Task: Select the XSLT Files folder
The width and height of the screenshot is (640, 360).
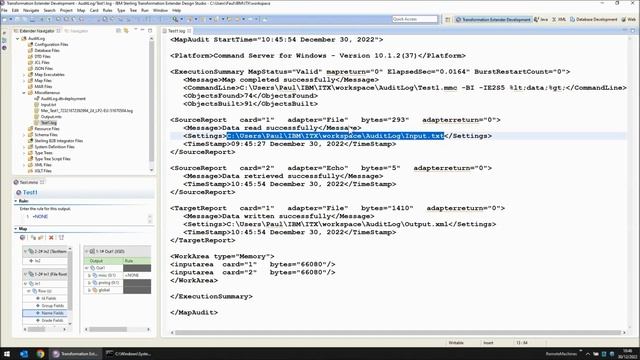Action: point(43,171)
